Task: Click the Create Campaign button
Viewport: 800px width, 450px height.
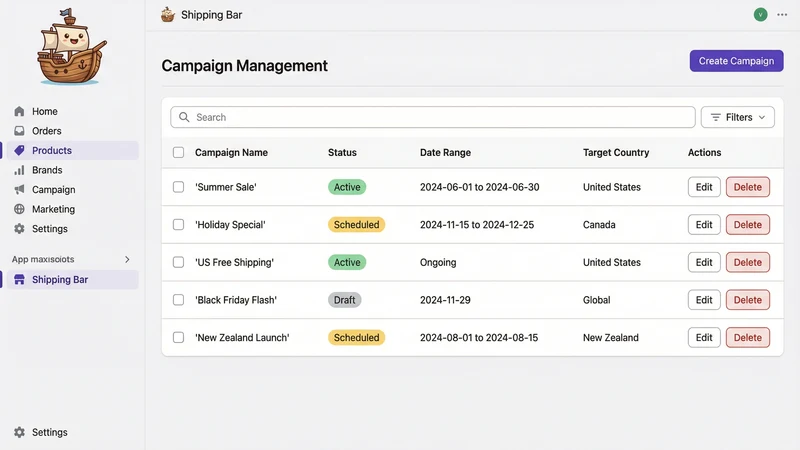Action: pos(736,61)
